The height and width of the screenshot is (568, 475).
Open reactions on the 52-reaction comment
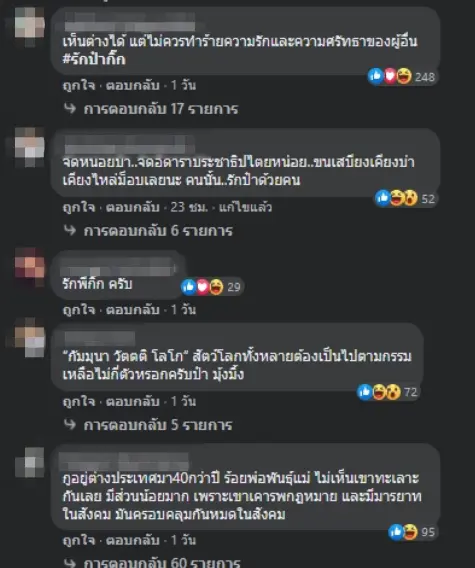pyautogui.click(x=405, y=198)
